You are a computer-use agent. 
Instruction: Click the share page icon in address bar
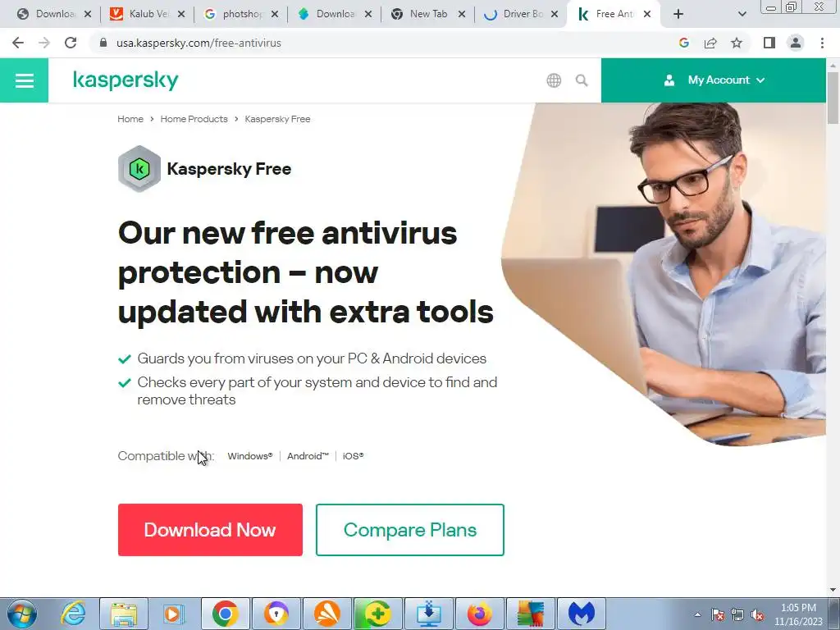pyautogui.click(x=710, y=43)
